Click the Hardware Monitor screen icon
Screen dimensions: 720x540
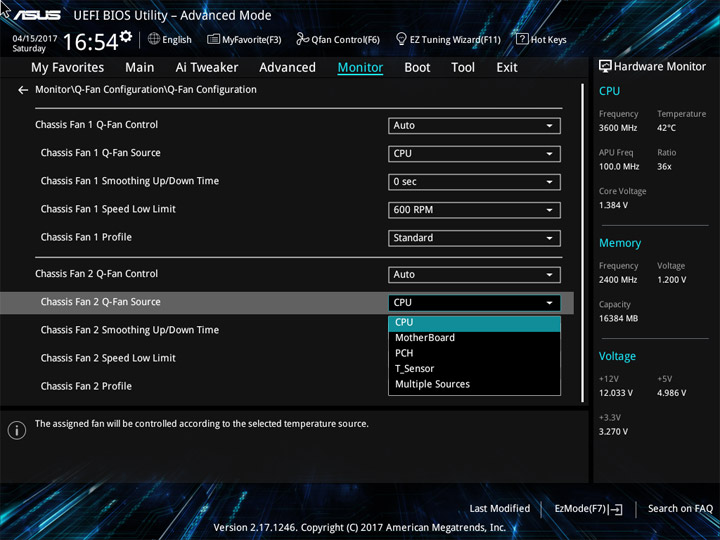(x=605, y=67)
